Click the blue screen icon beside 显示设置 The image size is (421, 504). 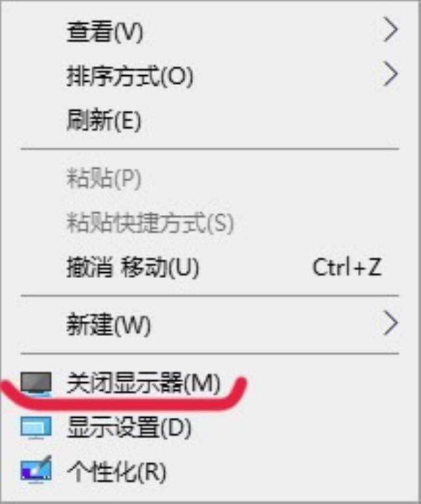pos(36,428)
